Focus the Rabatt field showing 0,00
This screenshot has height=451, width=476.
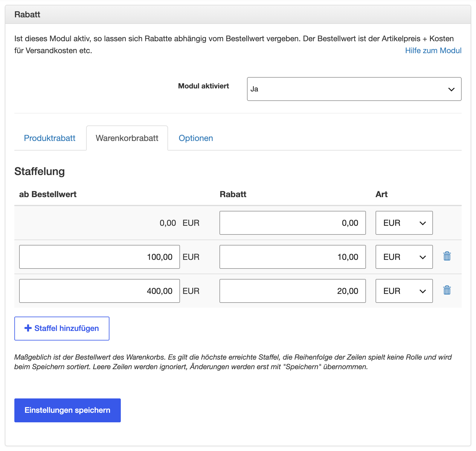point(293,223)
